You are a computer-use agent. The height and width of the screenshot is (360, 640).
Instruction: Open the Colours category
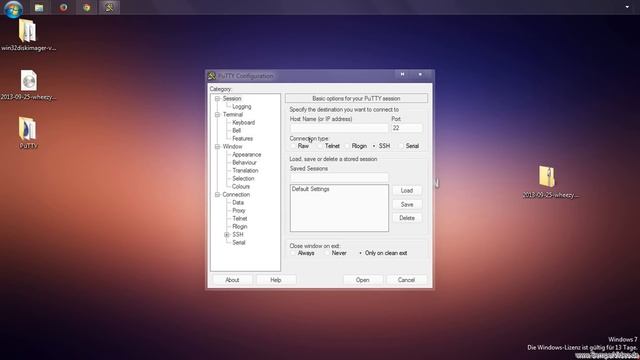tap(241, 187)
